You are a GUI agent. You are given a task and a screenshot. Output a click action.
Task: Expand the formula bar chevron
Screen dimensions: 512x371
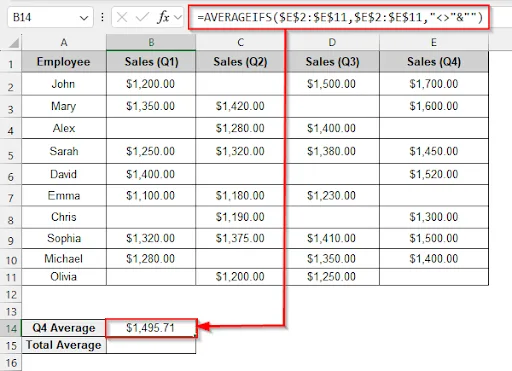click(x=178, y=17)
